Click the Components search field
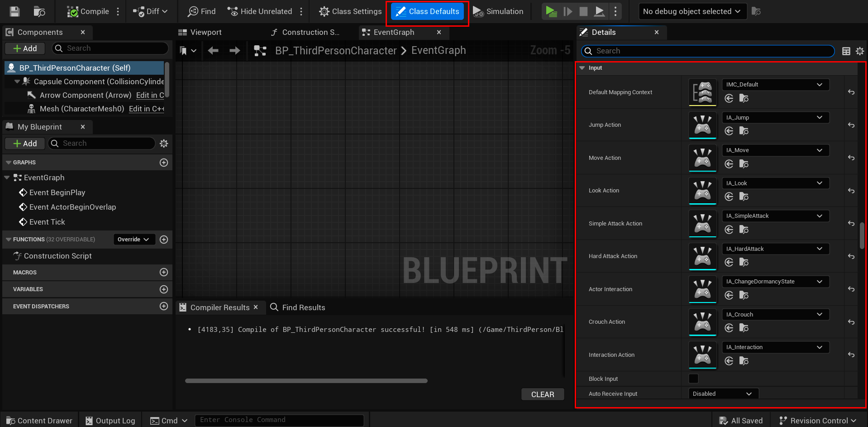This screenshot has height=427, width=868. tap(110, 48)
